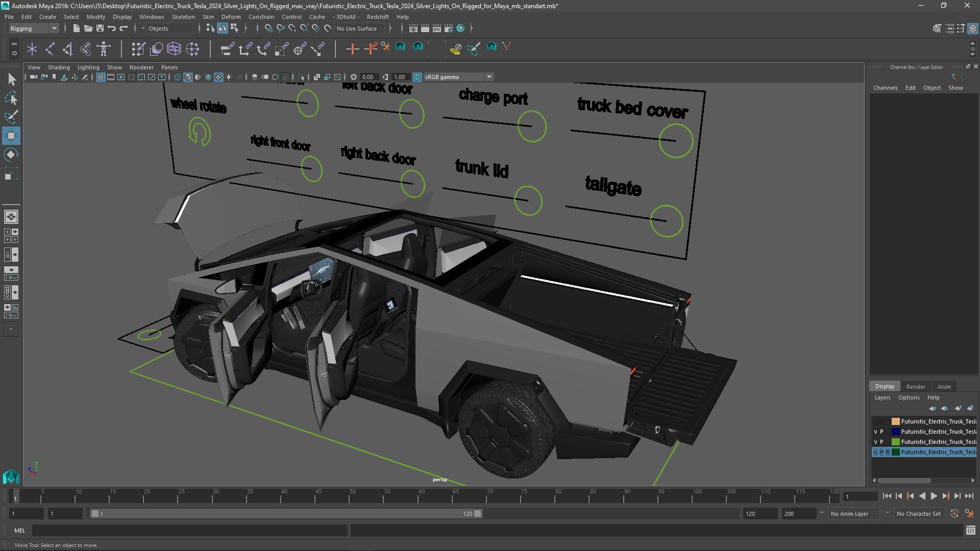Expand the shelf options gear menu

click(14, 53)
